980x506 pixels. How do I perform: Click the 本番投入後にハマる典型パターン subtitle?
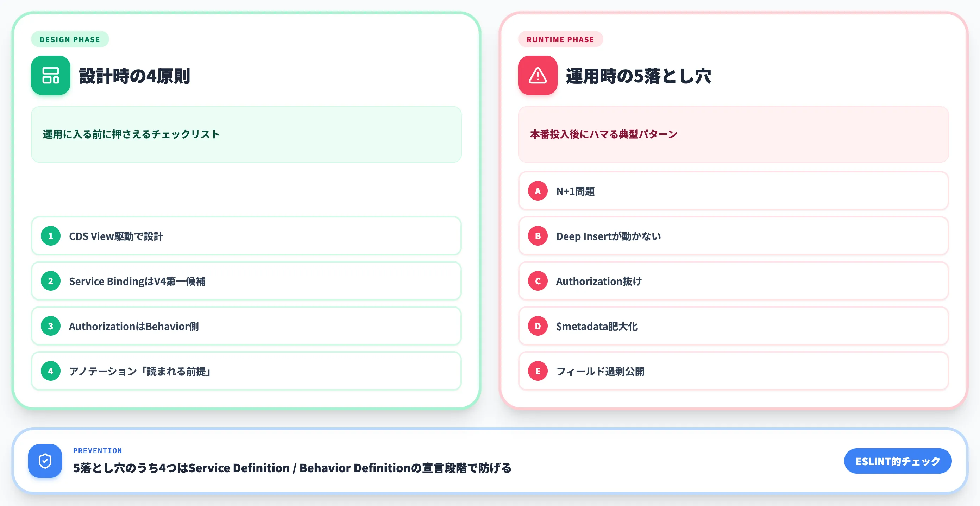[x=603, y=134]
